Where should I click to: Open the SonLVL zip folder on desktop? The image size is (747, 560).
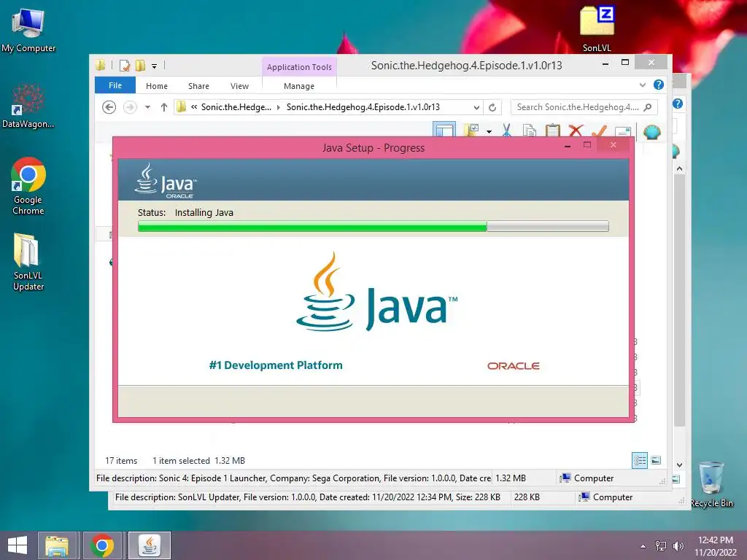point(597,28)
